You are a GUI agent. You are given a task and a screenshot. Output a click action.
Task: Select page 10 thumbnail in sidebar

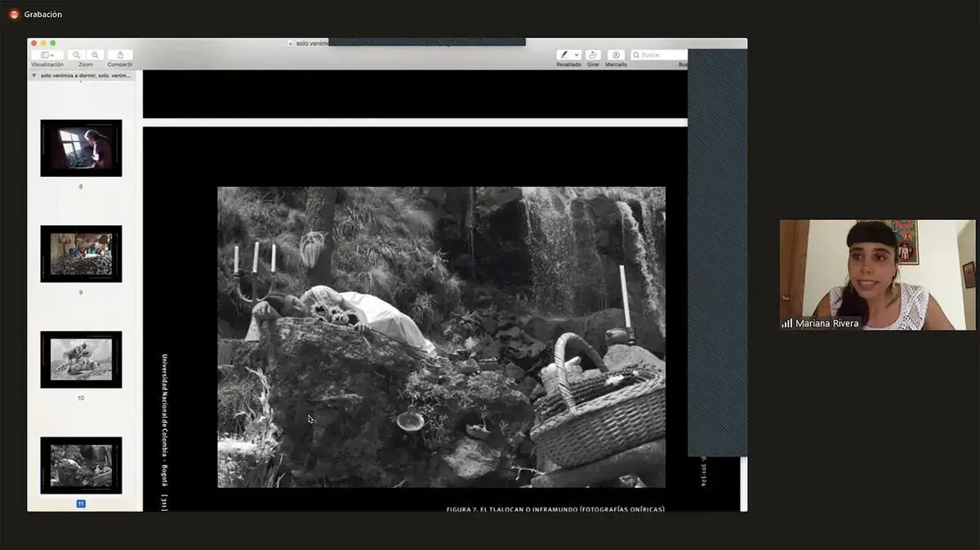tap(81, 359)
